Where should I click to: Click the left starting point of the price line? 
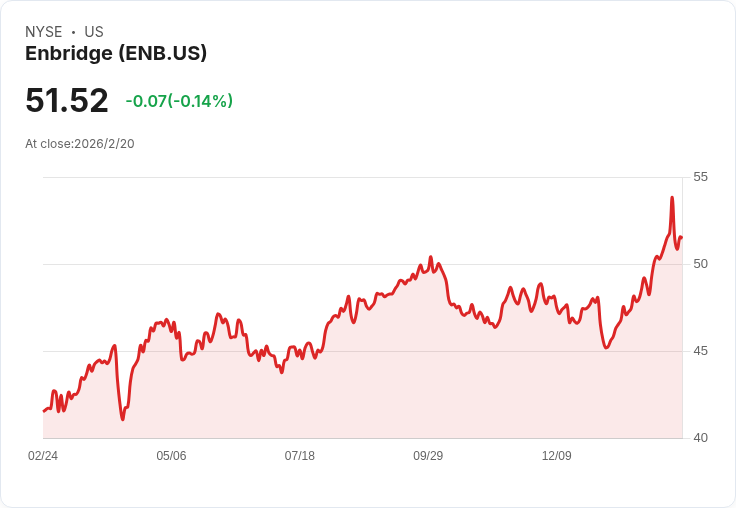point(44,411)
